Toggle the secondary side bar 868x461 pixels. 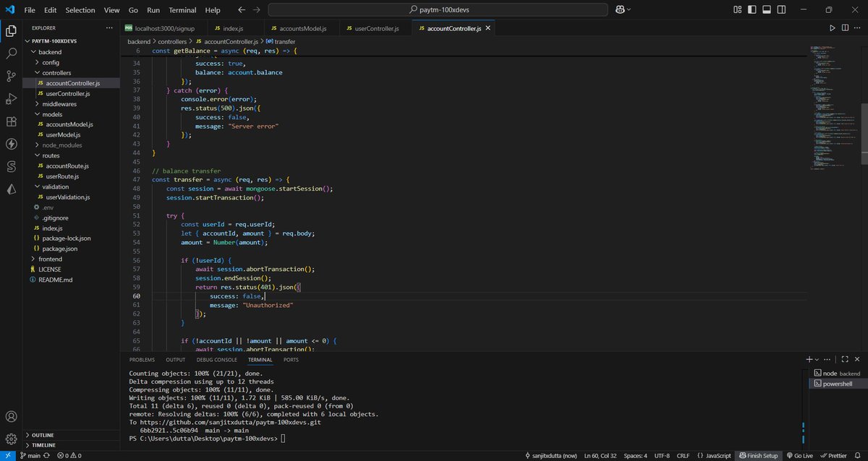pos(781,9)
